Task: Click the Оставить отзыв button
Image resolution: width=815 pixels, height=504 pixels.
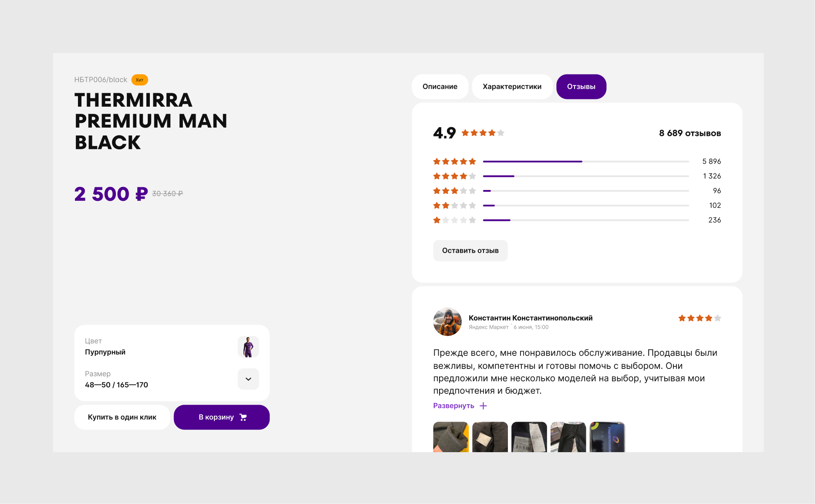Action: pos(470,250)
